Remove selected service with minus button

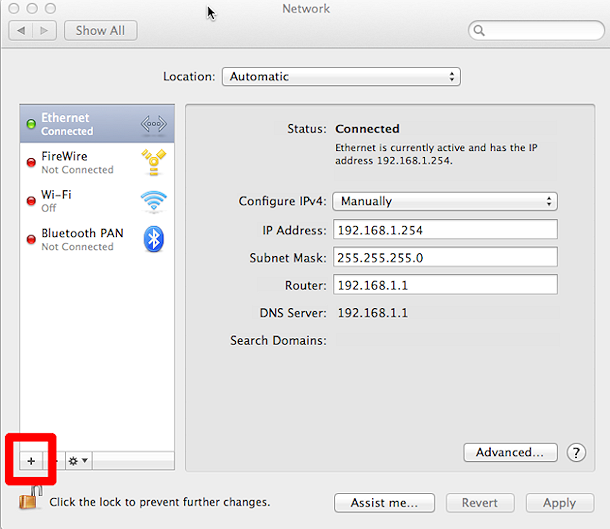[55, 461]
